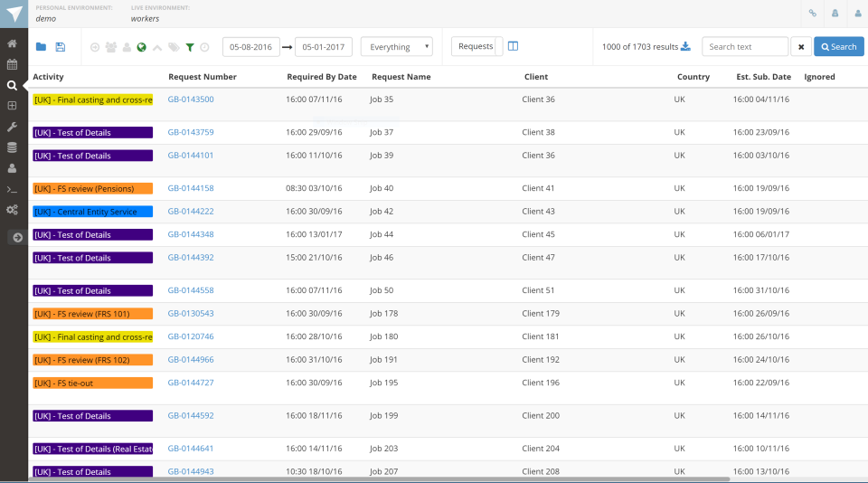This screenshot has height=483, width=868.
Task: Click the Search text input field
Action: (745, 47)
